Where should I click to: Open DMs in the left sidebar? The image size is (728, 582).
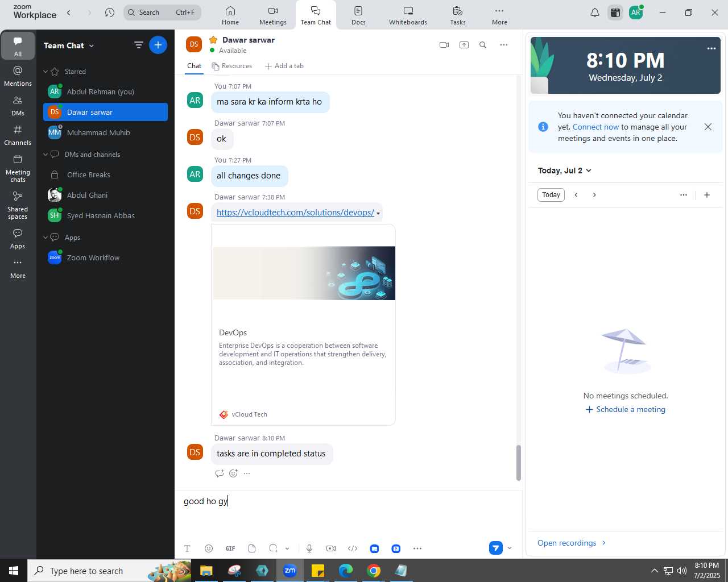(18, 106)
